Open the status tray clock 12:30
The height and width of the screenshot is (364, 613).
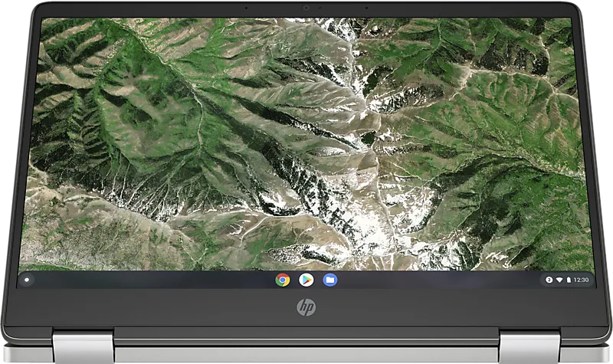(582, 280)
